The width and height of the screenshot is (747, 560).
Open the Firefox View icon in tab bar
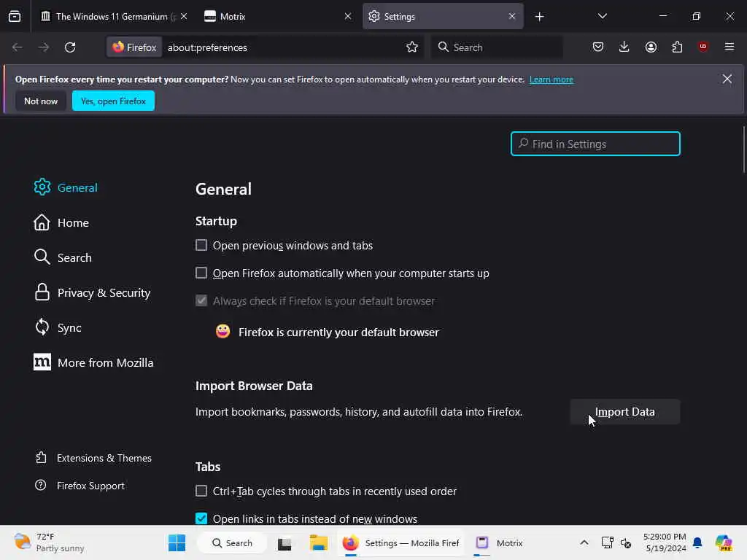15,17
